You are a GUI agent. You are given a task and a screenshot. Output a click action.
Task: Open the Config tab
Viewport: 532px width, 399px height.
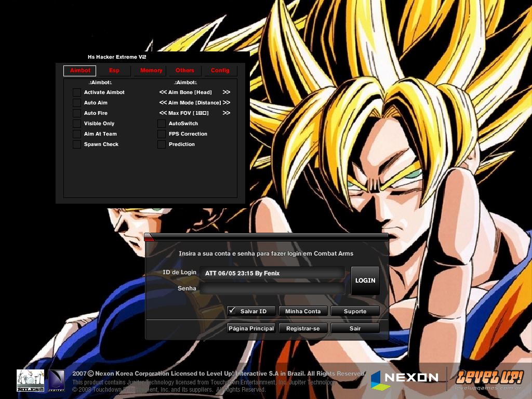pos(220,71)
